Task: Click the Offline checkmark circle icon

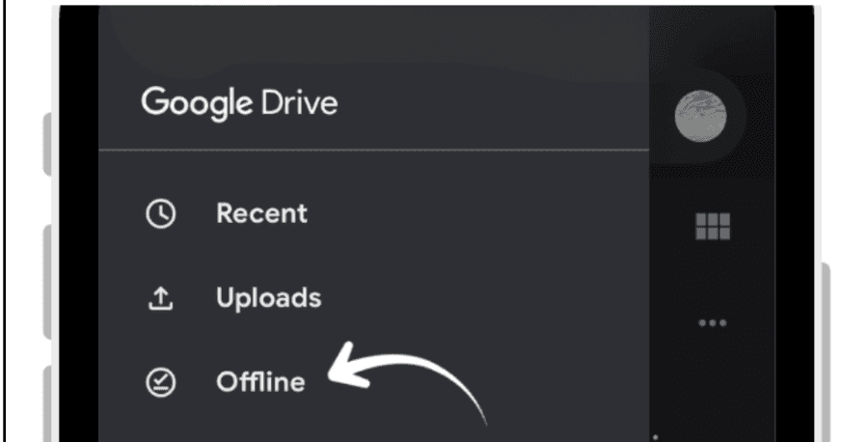Action: click(160, 382)
